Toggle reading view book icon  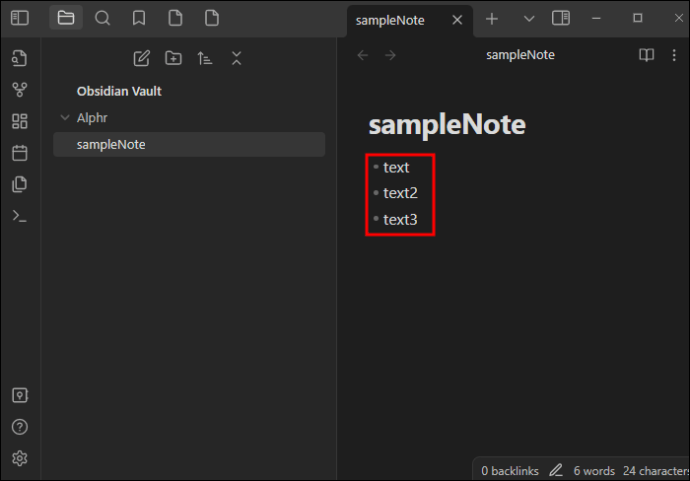[646, 55]
